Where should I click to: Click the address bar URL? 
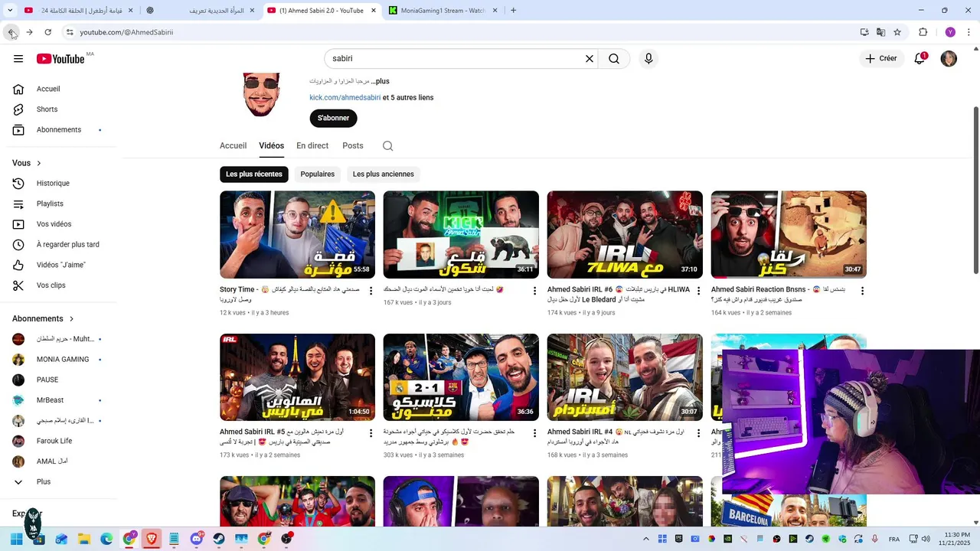[126, 32]
